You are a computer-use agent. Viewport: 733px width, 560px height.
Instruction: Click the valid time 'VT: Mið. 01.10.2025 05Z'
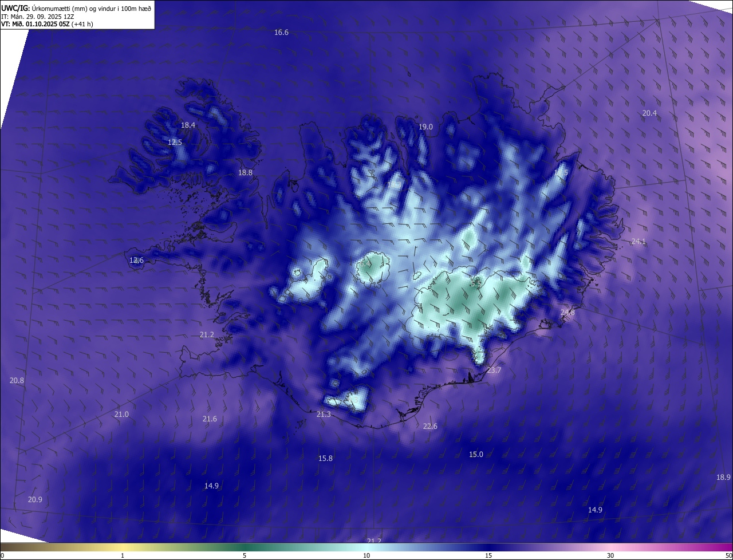[35, 24]
